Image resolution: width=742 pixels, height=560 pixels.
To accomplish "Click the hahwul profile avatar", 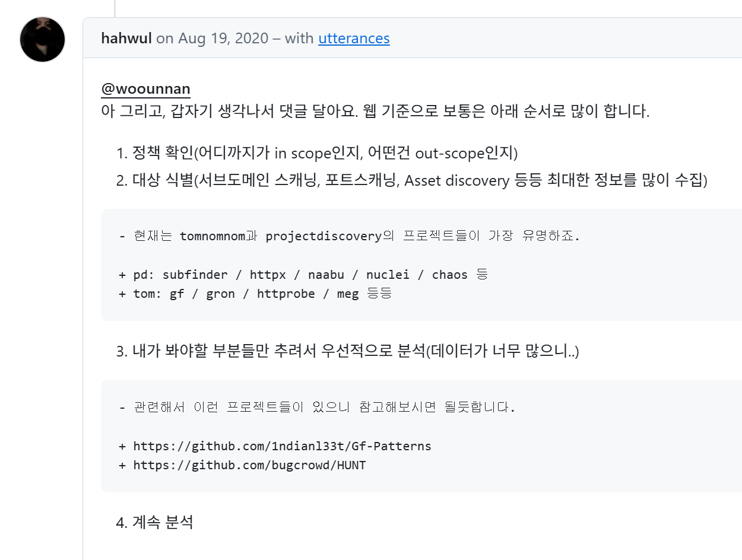I will tap(42, 39).
